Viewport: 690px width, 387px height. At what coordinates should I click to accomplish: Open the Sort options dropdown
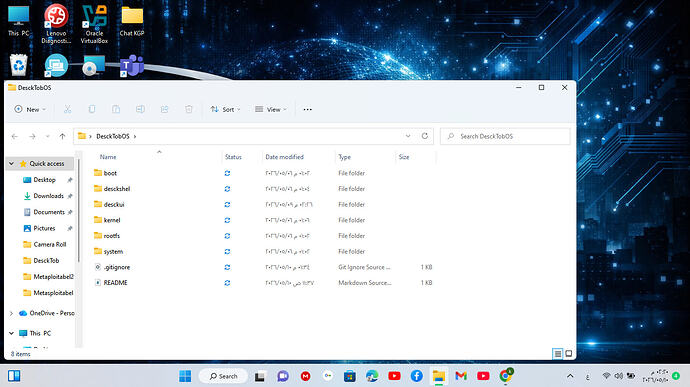[225, 109]
